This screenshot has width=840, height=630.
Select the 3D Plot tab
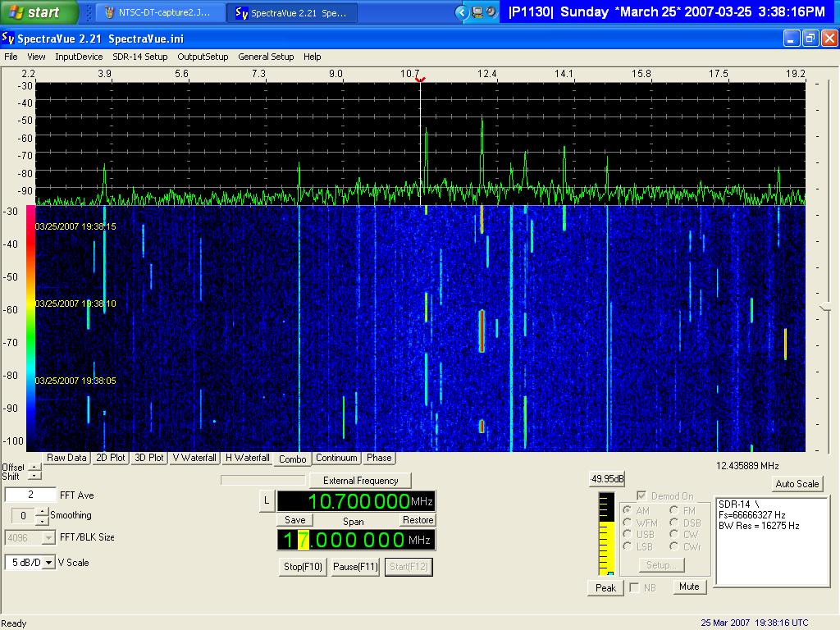tap(149, 458)
